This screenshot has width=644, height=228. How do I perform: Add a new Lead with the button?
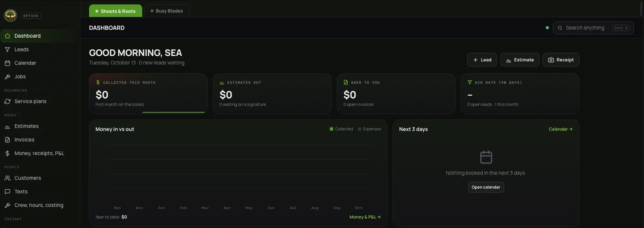coord(482,60)
